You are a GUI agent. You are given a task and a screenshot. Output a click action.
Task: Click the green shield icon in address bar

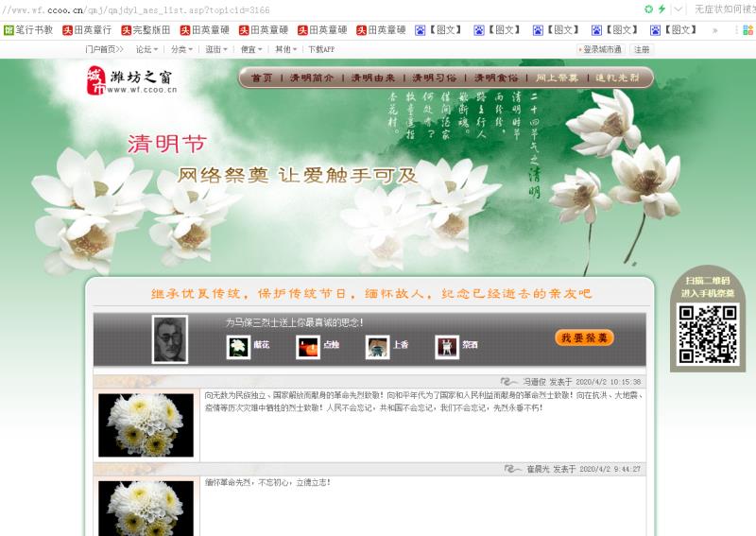pos(648,9)
